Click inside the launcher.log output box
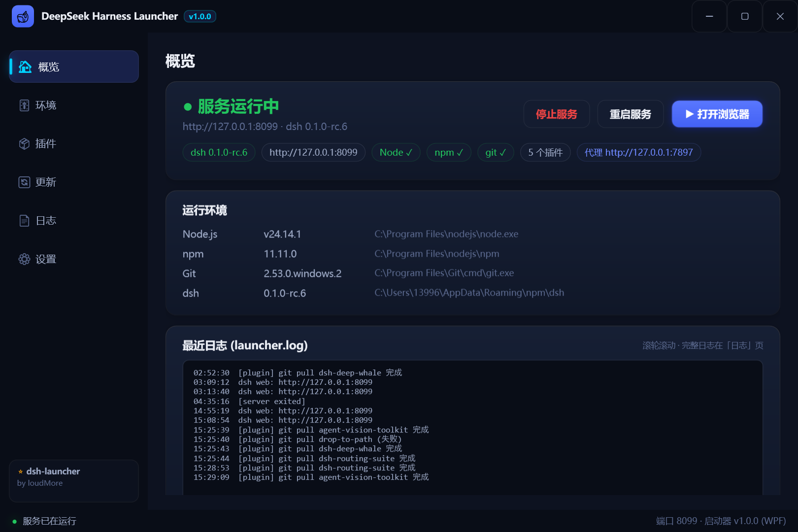Screen dimensions: 798x532 point(473,428)
